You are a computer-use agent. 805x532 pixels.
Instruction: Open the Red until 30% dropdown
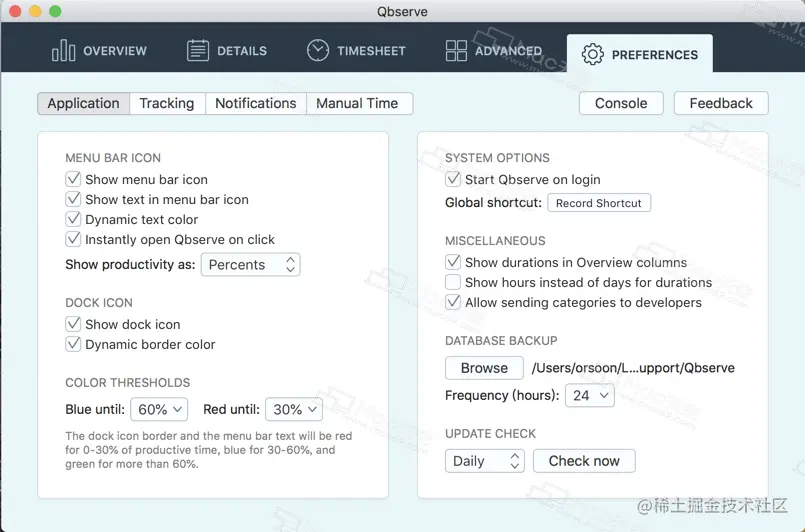click(294, 409)
